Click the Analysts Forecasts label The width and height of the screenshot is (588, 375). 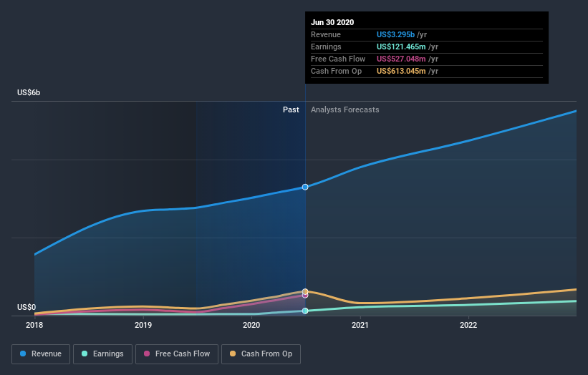pyautogui.click(x=345, y=109)
